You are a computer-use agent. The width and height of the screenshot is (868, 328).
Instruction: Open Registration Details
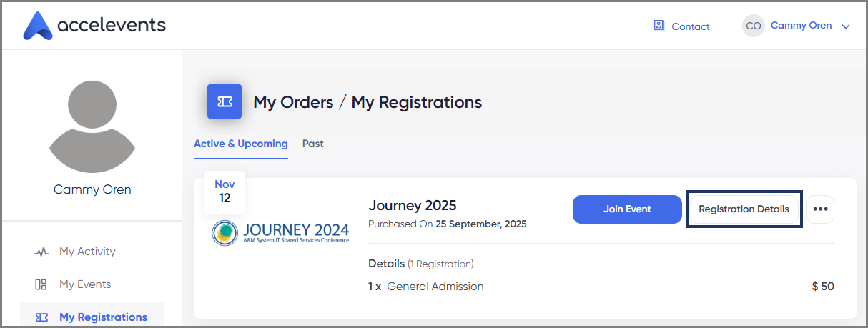[x=744, y=209]
